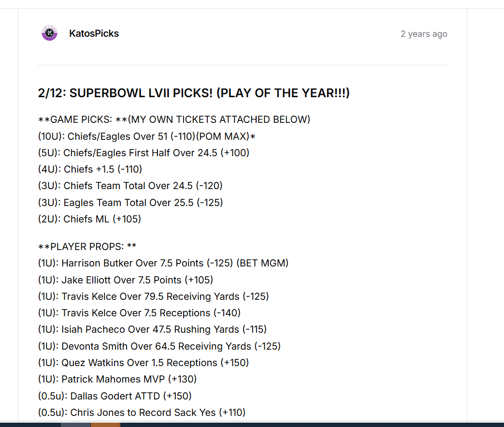
Task: Click the '2 years ago' timestamp
Action: point(424,34)
